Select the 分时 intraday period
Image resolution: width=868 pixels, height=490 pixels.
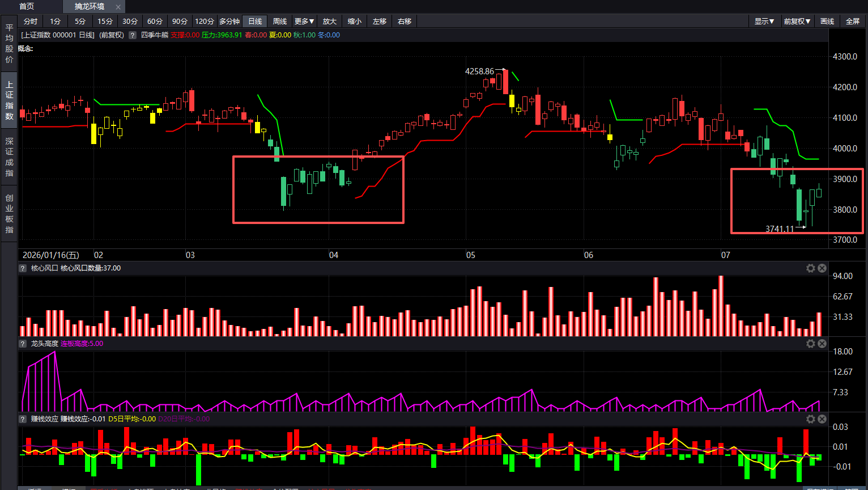point(31,21)
